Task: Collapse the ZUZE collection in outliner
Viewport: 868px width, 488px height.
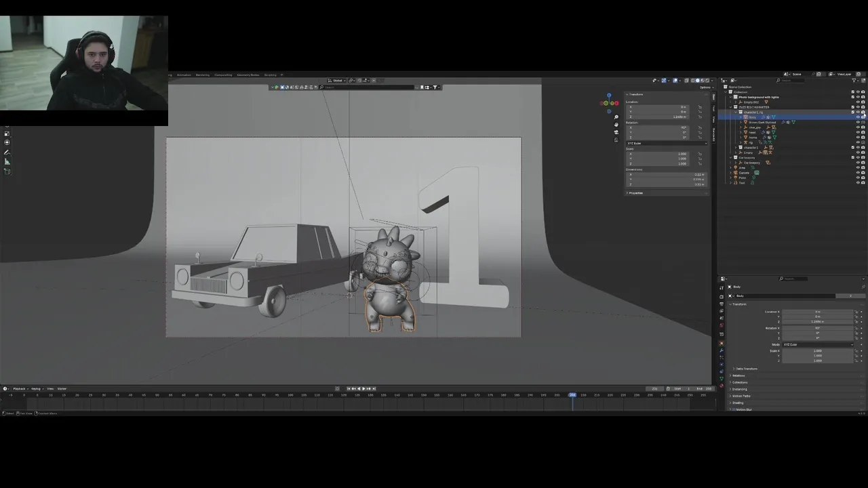Action: coord(730,107)
